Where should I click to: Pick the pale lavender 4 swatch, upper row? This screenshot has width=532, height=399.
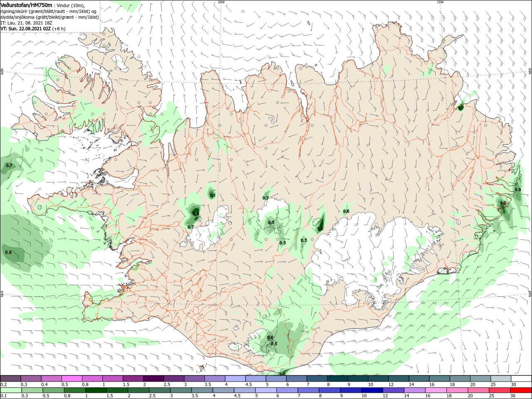[235, 379]
